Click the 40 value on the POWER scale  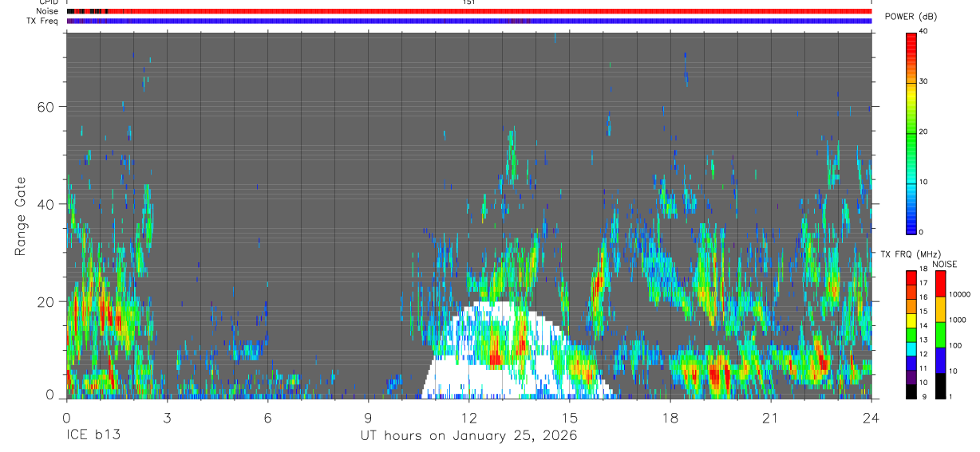(x=923, y=31)
